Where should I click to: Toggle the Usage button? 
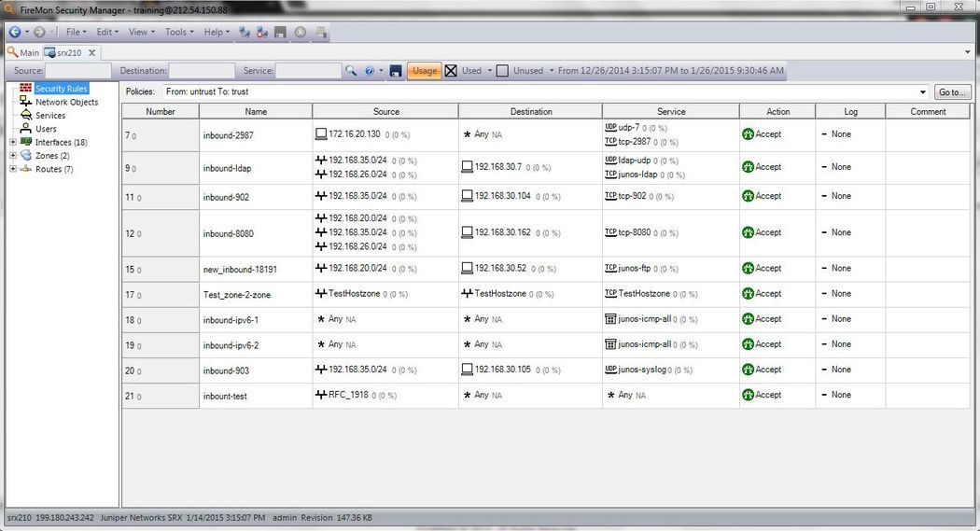tap(425, 71)
